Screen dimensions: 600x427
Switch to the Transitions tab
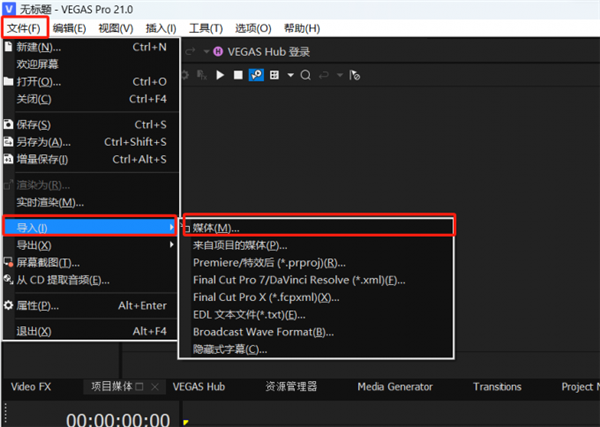(x=497, y=387)
